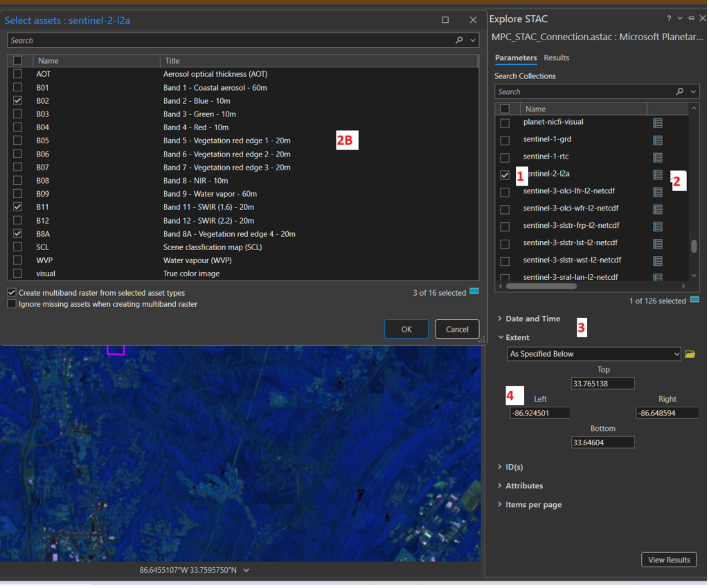Image resolution: width=709 pixels, height=588 pixels.
Task: Maximize the Select assets dialog
Action: point(445,20)
